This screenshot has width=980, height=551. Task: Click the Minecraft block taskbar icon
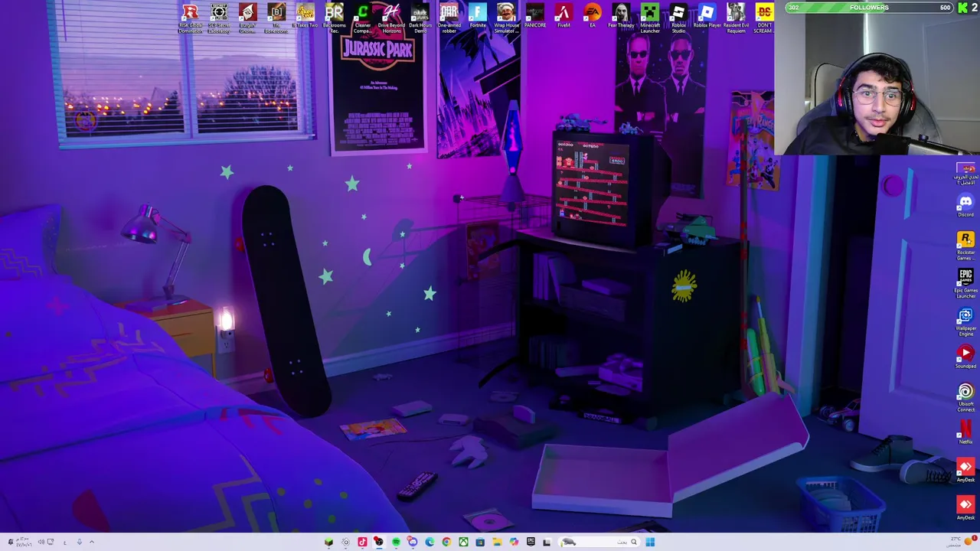328,542
